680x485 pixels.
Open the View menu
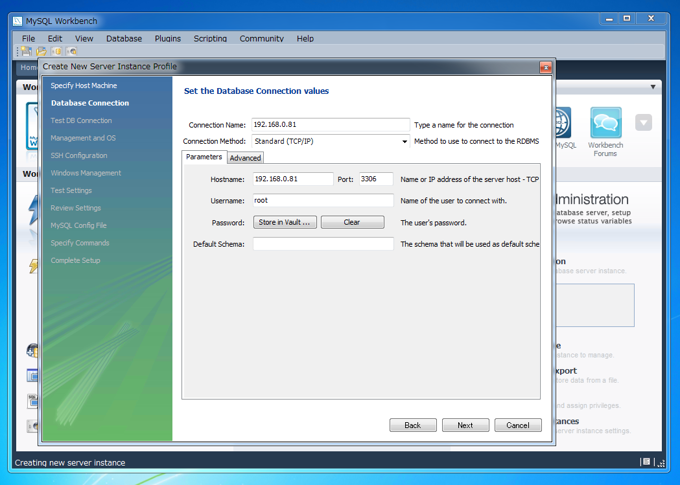[x=84, y=39]
